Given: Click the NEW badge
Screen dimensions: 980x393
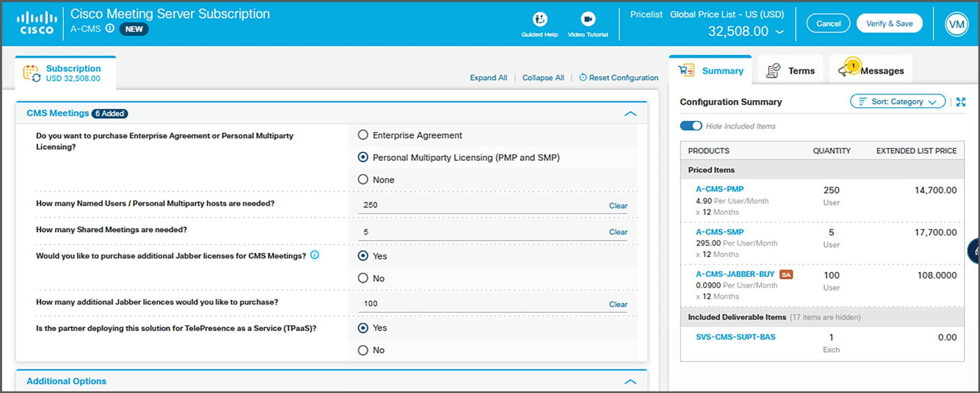Looking at the screenshot, I should (134, 29).
